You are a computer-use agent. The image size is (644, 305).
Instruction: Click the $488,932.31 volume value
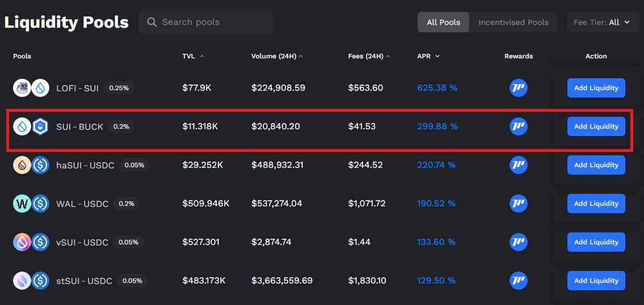[277, 165]
